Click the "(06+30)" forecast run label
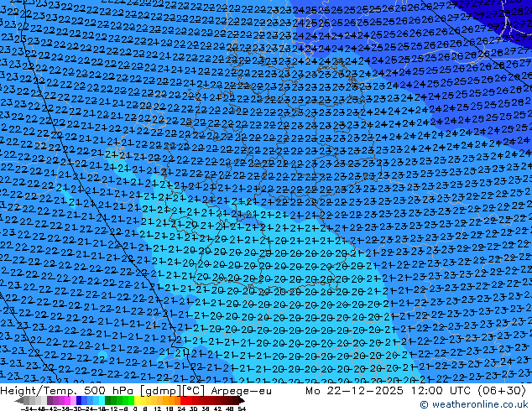This screenshot has width=532, height=411. tap(502, 391)
